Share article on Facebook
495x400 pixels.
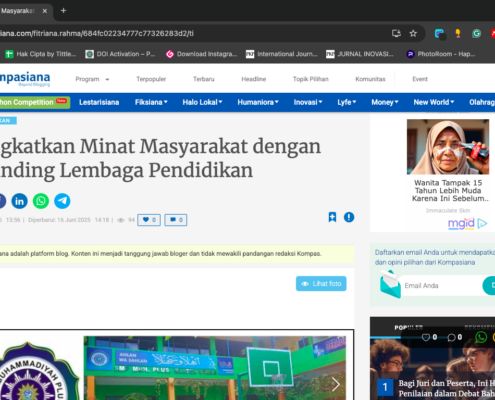click(x=3, y=201)
